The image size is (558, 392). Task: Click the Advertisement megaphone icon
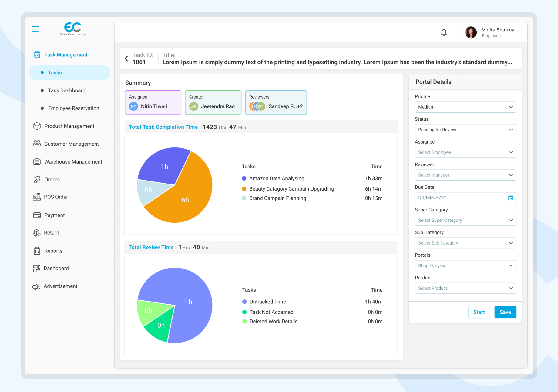[36, 286]
